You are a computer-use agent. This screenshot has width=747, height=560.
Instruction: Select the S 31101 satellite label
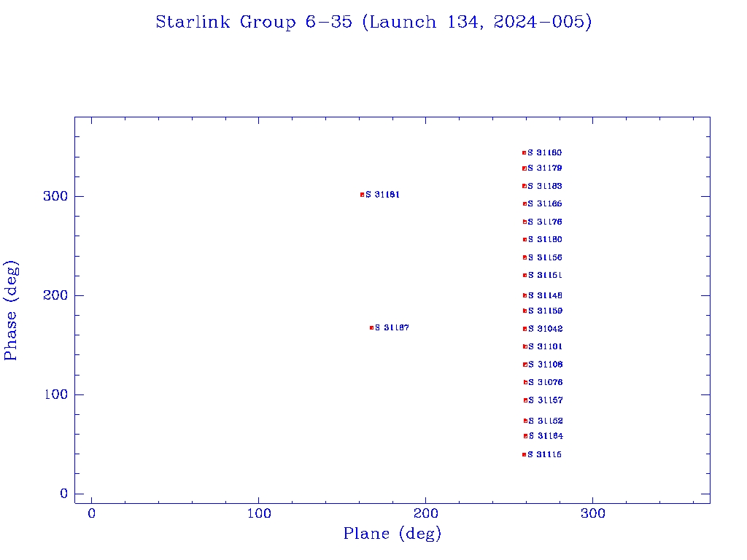click(x=546, y=346)
